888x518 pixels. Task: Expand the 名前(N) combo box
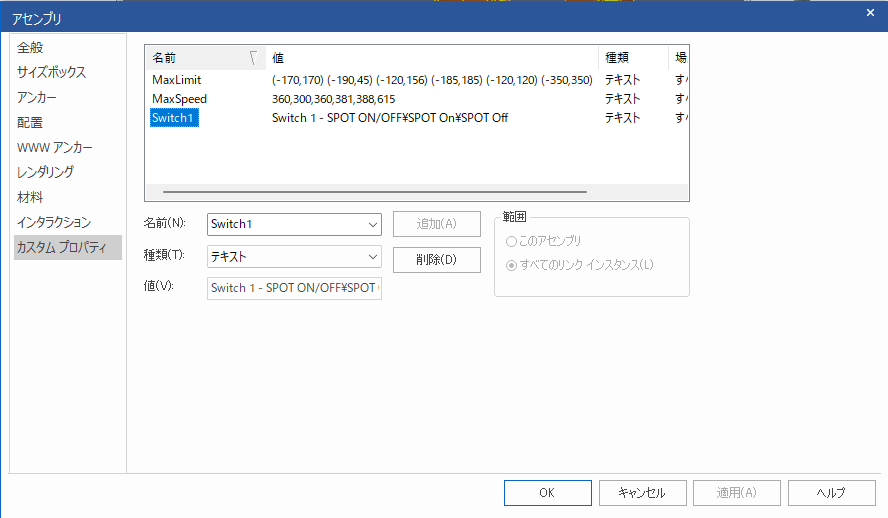(373, 224)
